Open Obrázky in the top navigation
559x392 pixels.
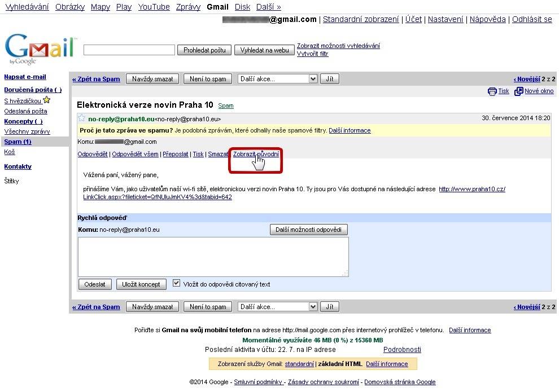(x=70, y=7)
